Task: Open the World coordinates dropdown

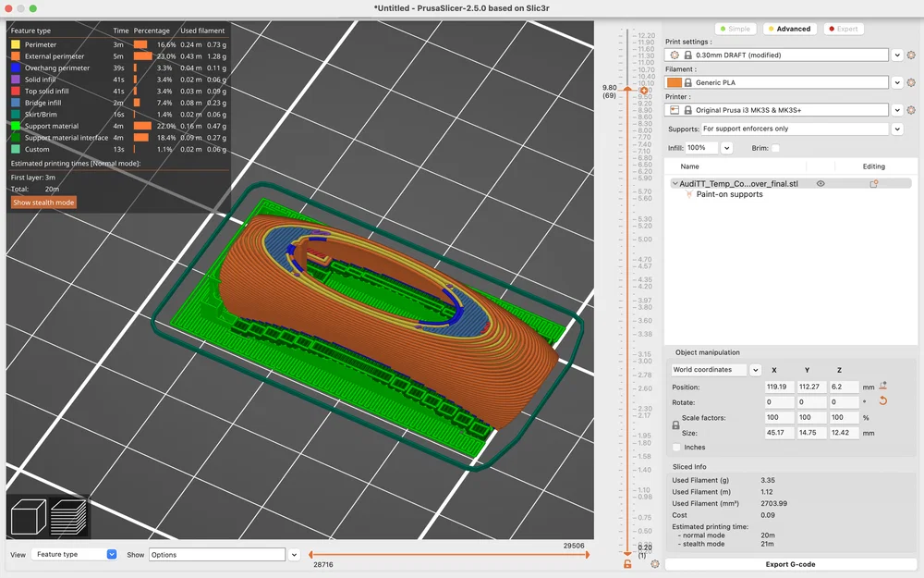Action: (x=756, y=370)
